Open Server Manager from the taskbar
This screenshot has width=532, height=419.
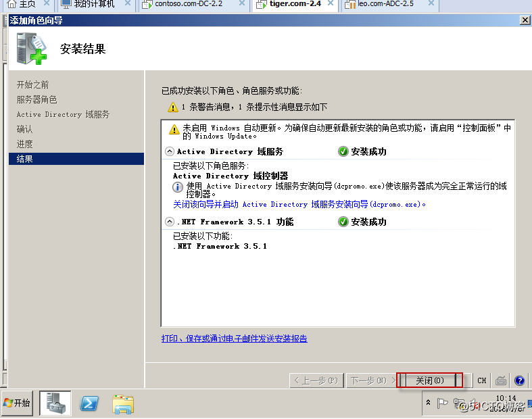[55, 403]
